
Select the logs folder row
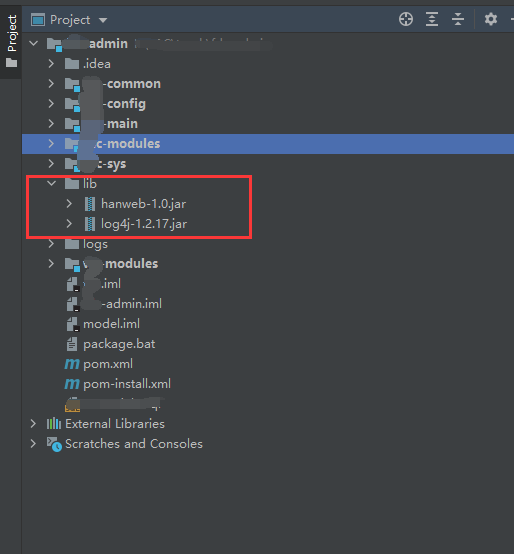pyautogui.click(x=268, y=244)
